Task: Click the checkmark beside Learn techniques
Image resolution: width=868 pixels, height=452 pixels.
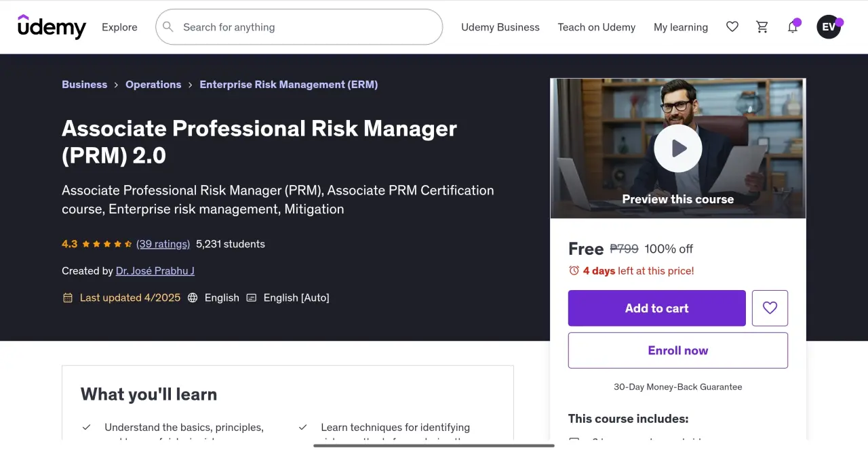Action: tap(302, 428)
